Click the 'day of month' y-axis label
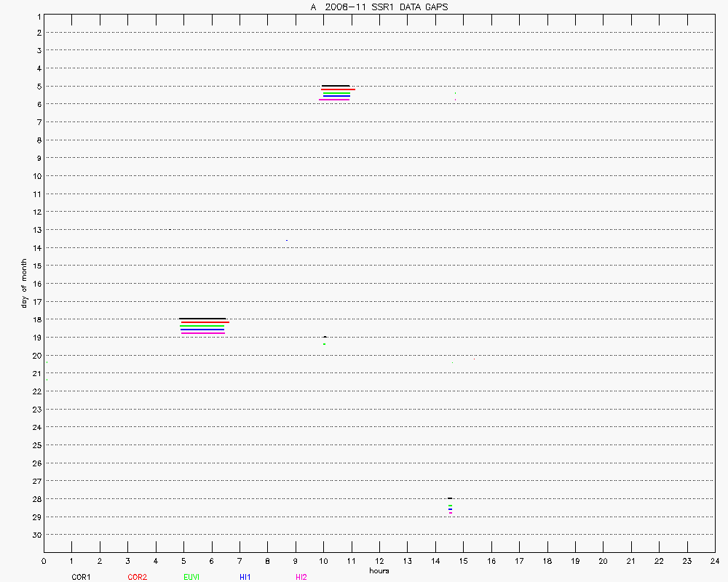Viewport: 728px width, 582px height. pyautogui.click(x=24, y=283)
